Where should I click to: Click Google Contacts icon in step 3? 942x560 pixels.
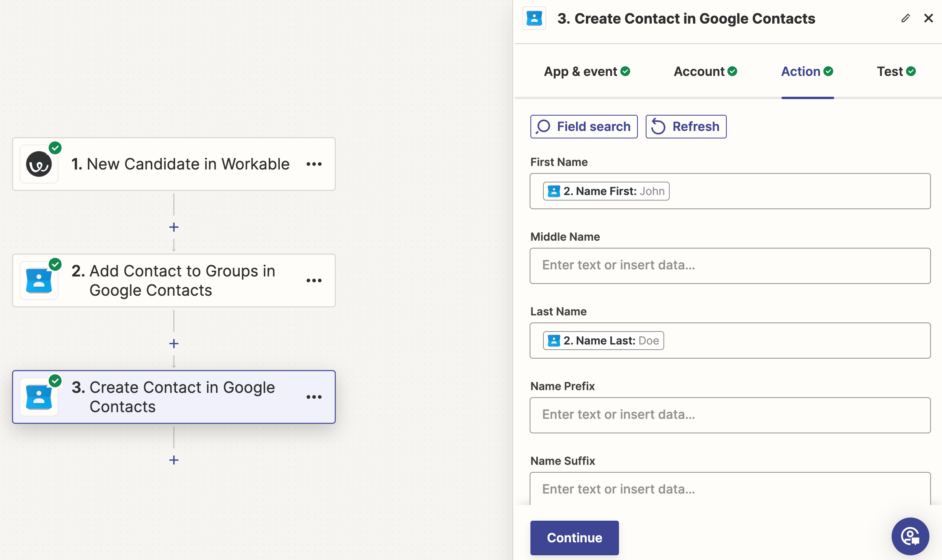[x=39, y=397]
